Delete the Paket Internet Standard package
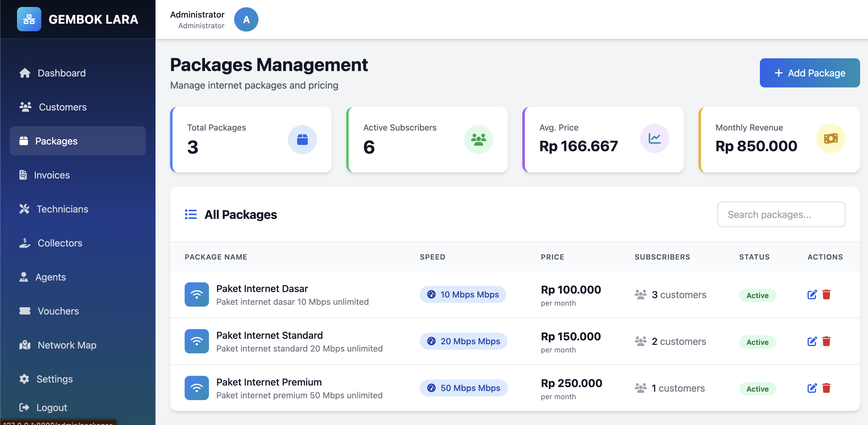The height and width of the screenshot is (425, 868). pos(826,342)
